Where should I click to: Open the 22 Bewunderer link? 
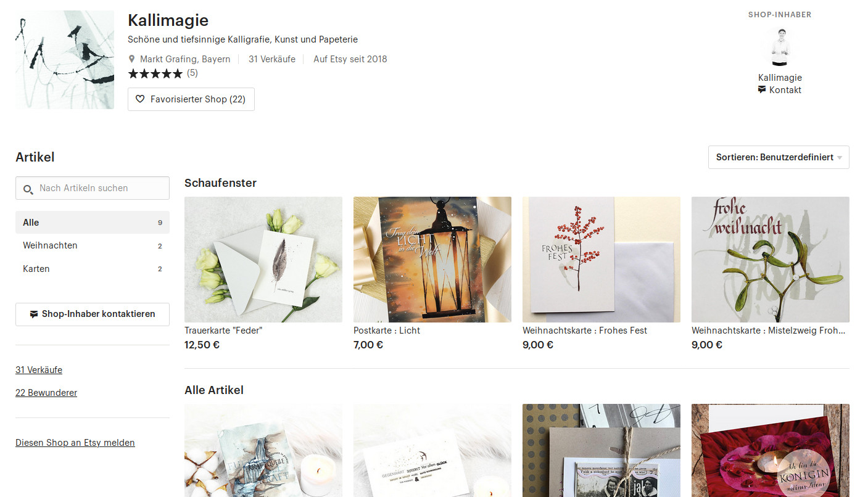(46, 393)
